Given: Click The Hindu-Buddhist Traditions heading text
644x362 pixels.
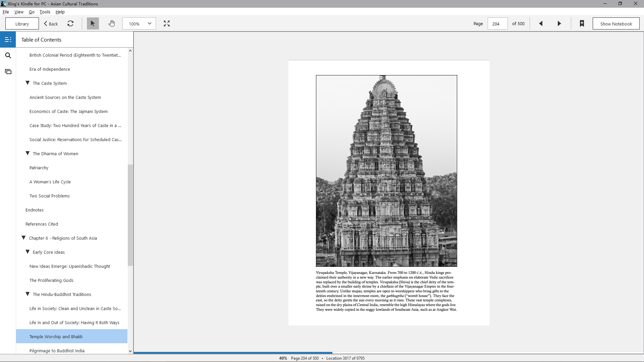Looking at the screenshot, I should (62, 294).
